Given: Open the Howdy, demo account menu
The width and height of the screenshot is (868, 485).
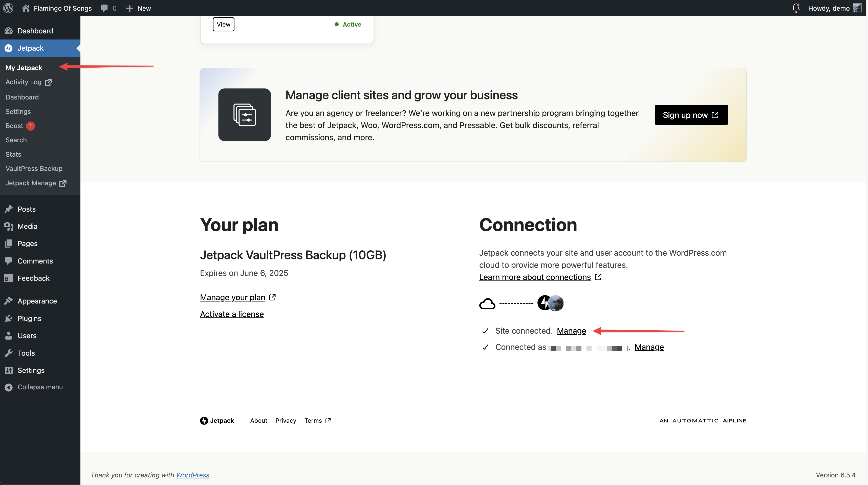Looking at the screenshot, I should tap(829, 8).
